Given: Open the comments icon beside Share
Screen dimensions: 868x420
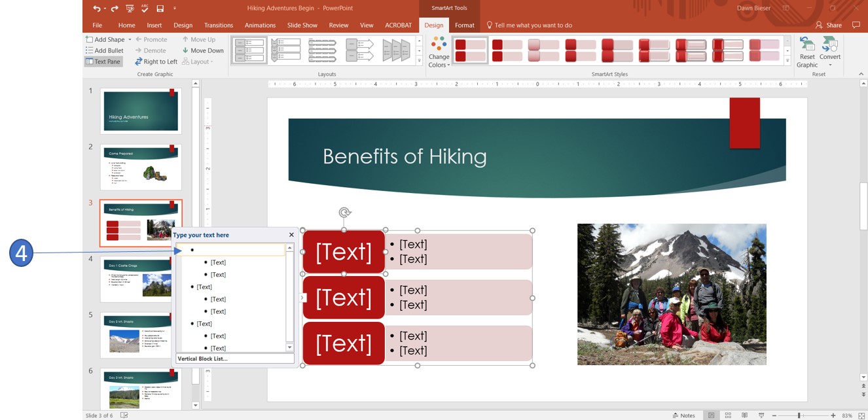Looking at the screenshot, I should pos(856,26).
